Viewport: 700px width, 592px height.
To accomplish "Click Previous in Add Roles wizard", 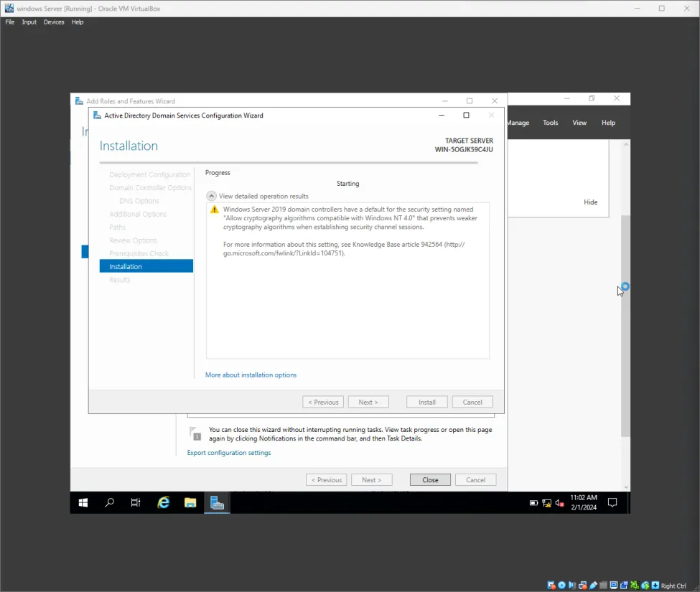I will (327, 480).
